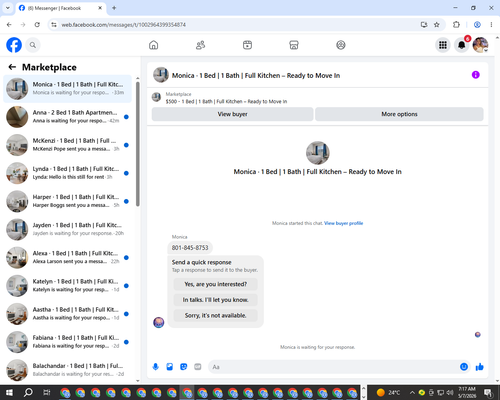Click the voice clip microphone icon
The width and height of the screenshot is (500, 400).
(156, 367)
